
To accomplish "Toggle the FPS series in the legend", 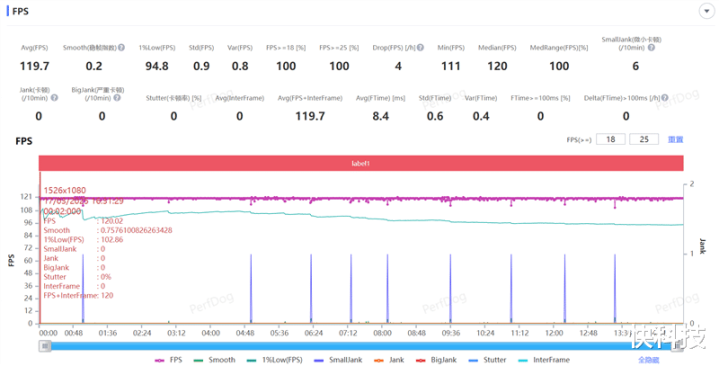I will [x=168, y=360].
